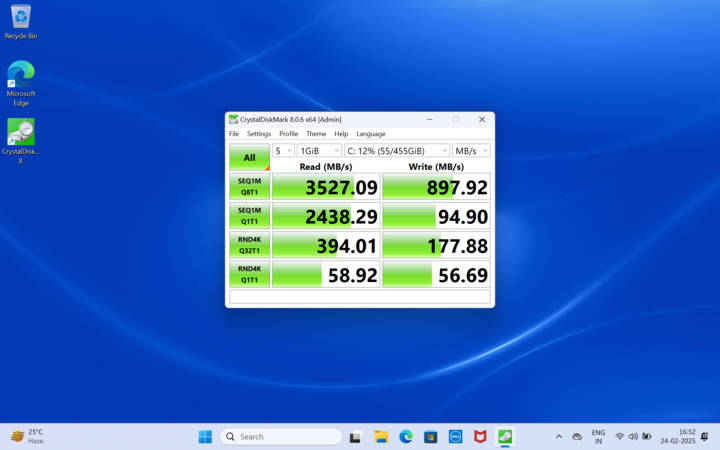Open the Theme menu
720x450 pixels.
316,134
